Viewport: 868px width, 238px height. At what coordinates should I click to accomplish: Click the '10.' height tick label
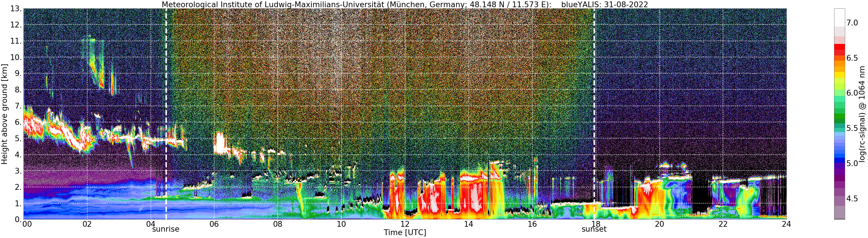coord(16,57)
